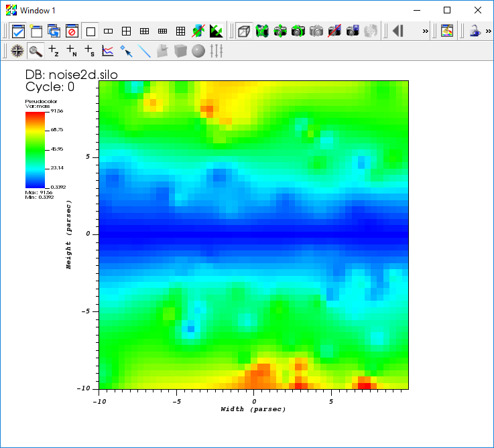Toggle view lock camera icon with red slash
Viewport: 494px width, 448px height.
click(334, 31)
